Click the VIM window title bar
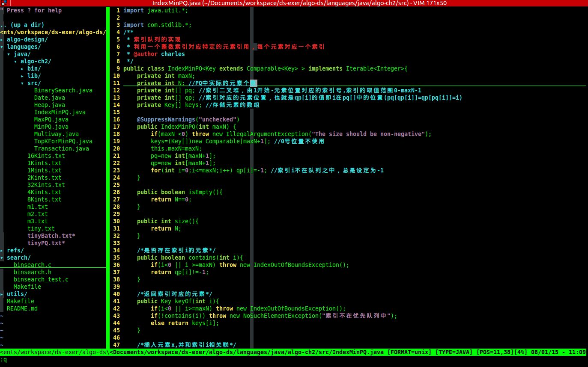This screenshot has width=588, height=367. click(x=294, y=3)
